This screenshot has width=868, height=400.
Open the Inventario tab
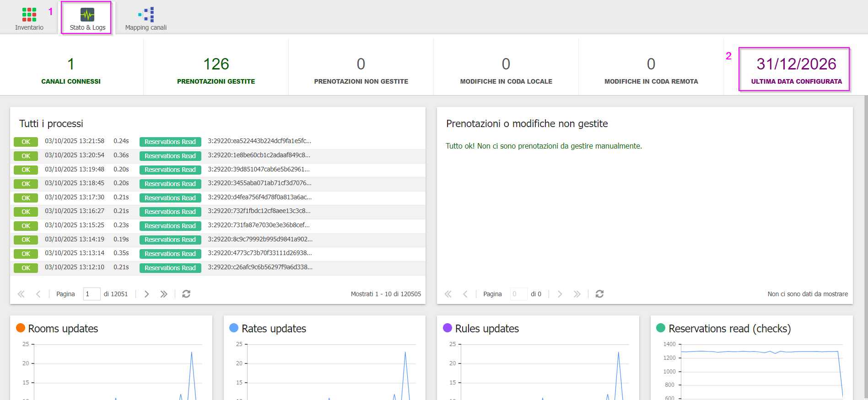pos(29,19)
